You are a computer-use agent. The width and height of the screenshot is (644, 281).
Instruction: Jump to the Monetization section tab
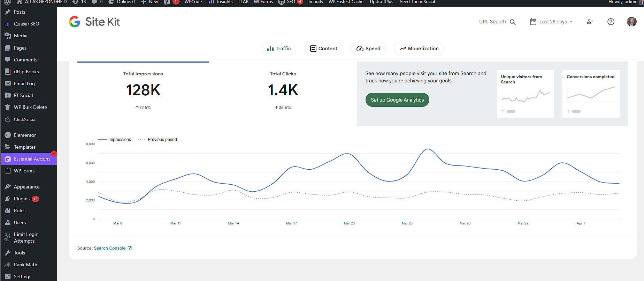point(419,49)
